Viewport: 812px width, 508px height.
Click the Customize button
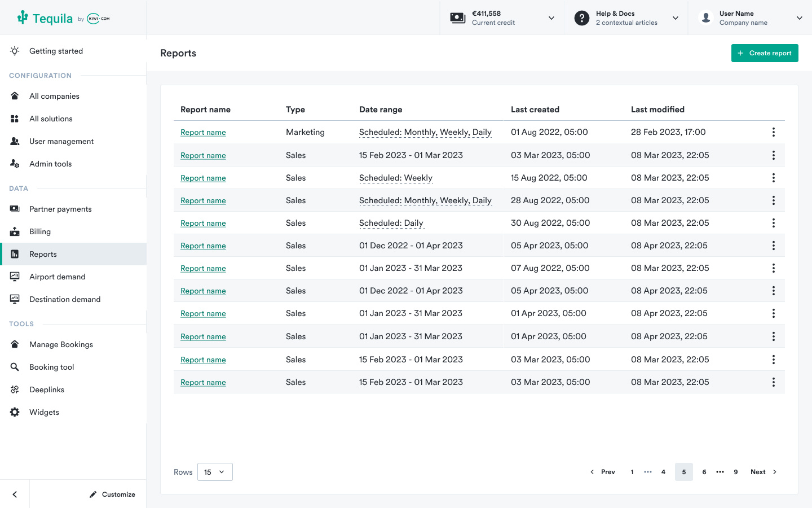[x=112, y=494]
